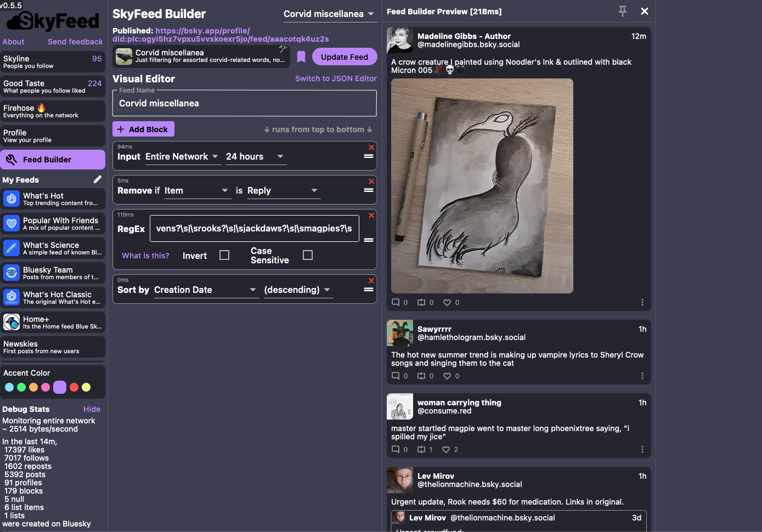Open the options menu on Sawyrrrr's post
The width and height of the screenshot is (762, 532).
click(x=642, y=376)
